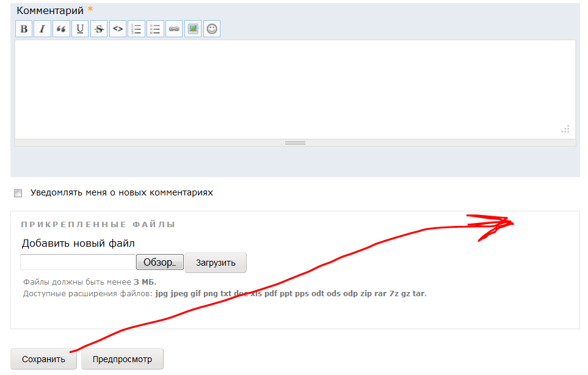588x375 pixels.
Task: Preview the comment with Предпросмотр
Action: click(x=122, y=359)
